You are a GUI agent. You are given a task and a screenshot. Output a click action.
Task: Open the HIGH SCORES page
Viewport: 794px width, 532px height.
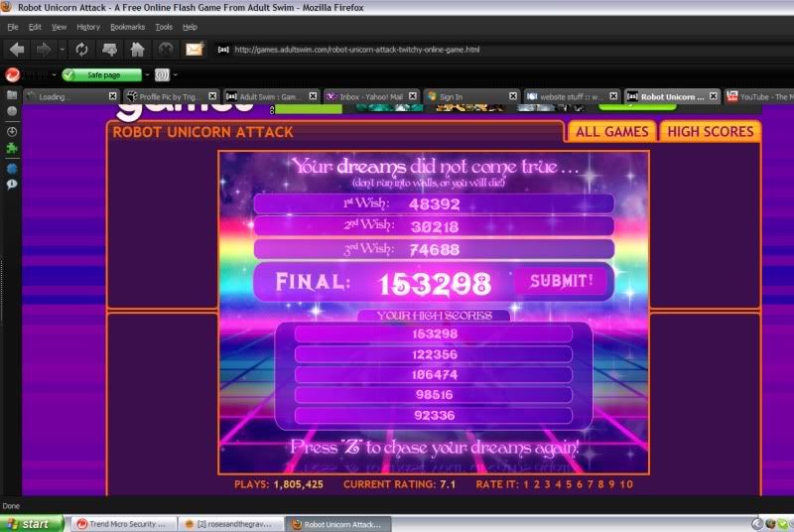click(710, 131)
